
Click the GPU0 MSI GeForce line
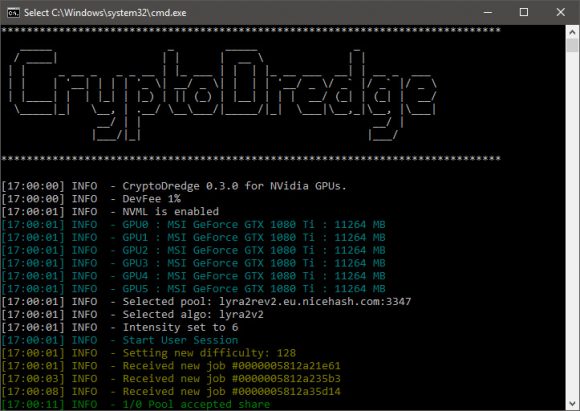[193, 225]
